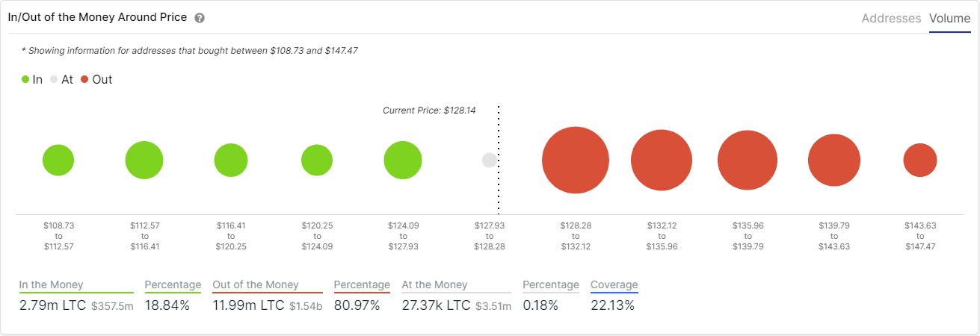Select the Volume tab
This screenshot has width=980, height=336.
pyautogui.click(x=949, y=19)
